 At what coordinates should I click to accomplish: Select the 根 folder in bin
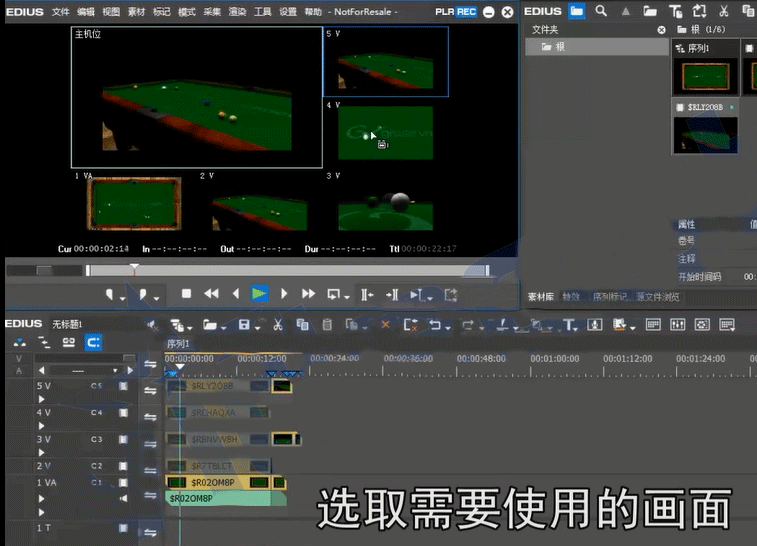[x=597, y=47]
